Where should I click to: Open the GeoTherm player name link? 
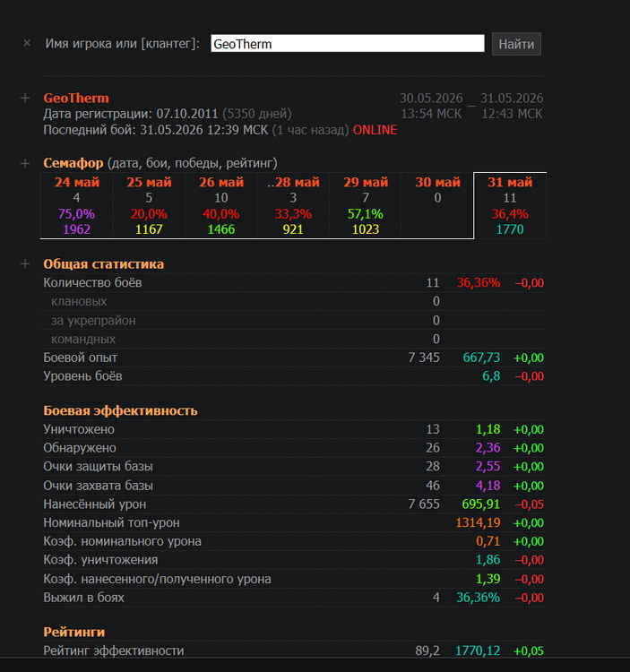tap(76, 99)
